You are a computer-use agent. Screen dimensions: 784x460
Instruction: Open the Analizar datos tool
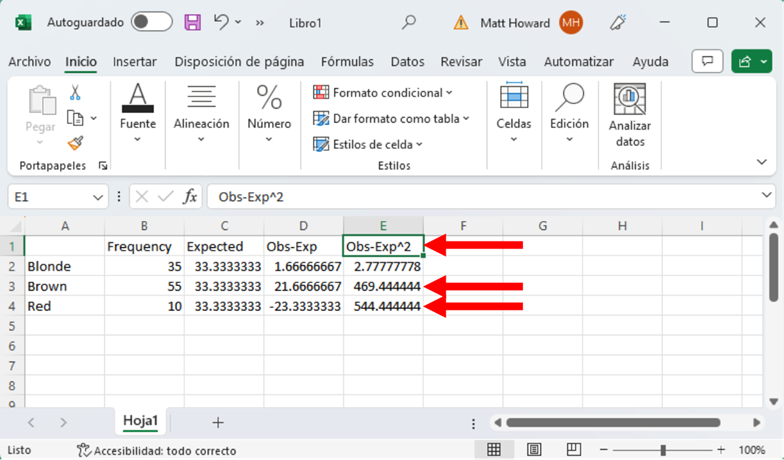pyautogui.click(x=630, y=116)
